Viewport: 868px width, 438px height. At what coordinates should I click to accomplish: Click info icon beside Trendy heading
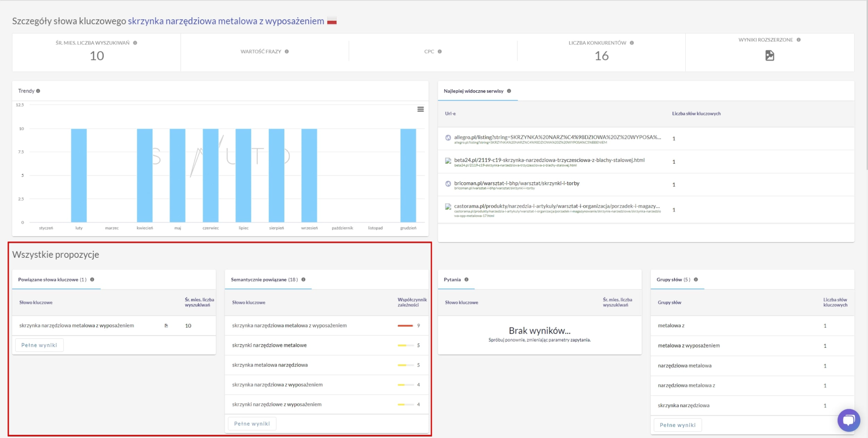click(x=38, y=91)
